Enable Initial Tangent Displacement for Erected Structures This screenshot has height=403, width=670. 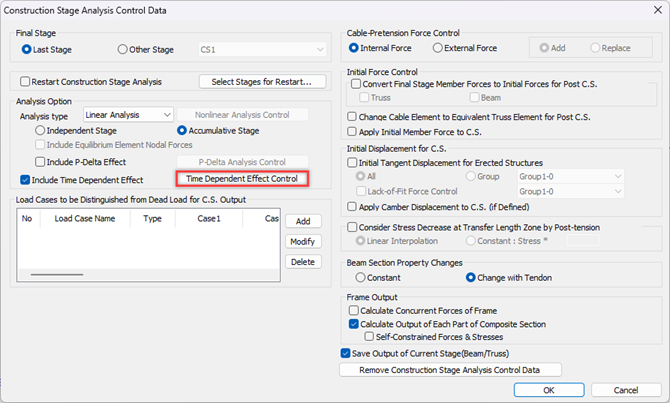[352, 162]
